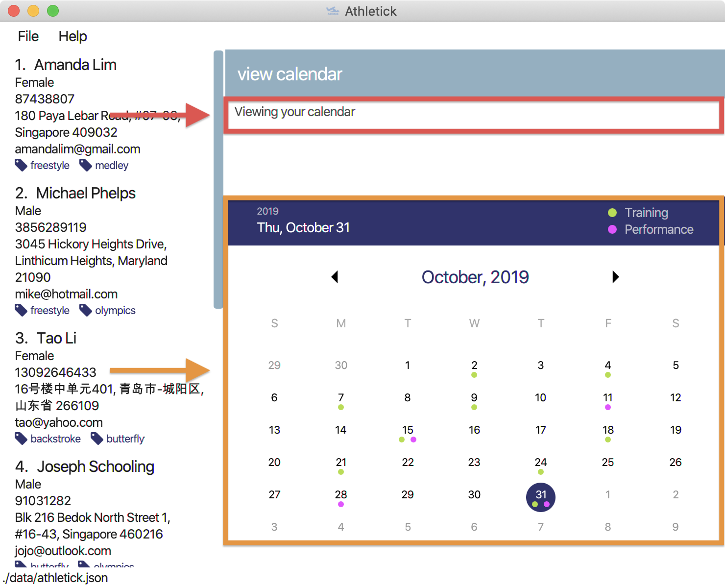Click phone number 13092646433
725x588 pixels.
[55, 372]
